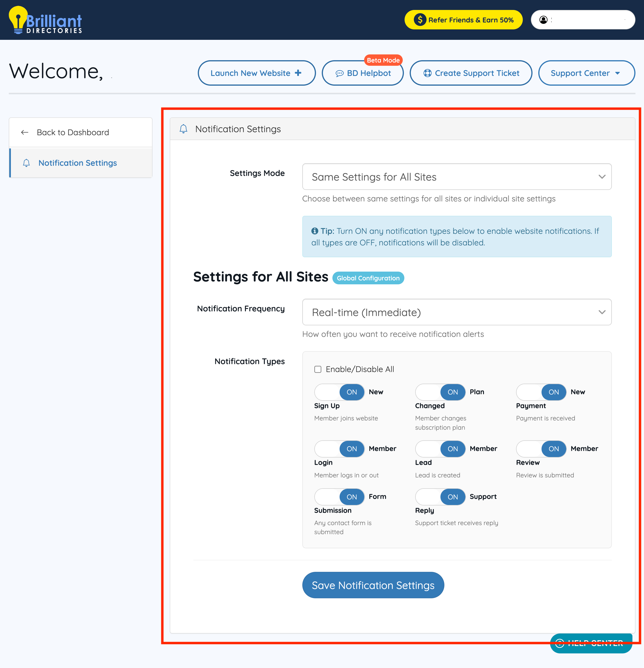Screen dimensions: 644x668
Task: Toggle the Member Lead notification switch
Action: [x=440, y=448]
